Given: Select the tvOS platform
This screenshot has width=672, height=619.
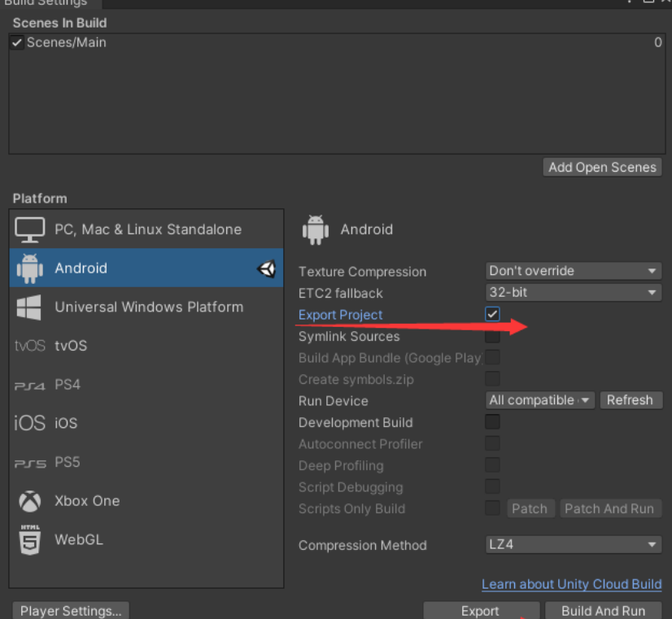Looking at the screenshot, I should point(146,345).
